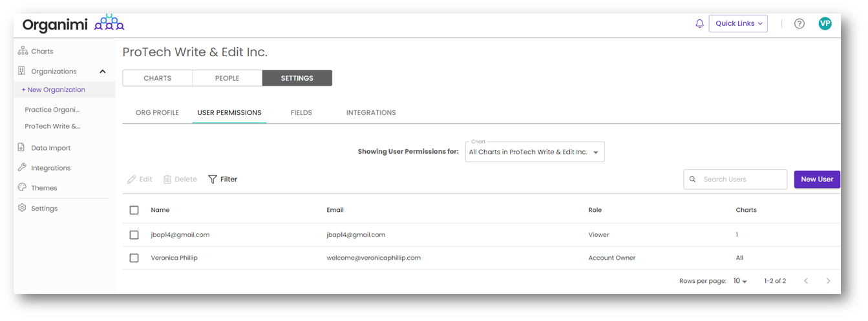Select the Veronica Phillip row checkbox
The height and width of the screenshot is (321, 868).
[x=134, y=258]
